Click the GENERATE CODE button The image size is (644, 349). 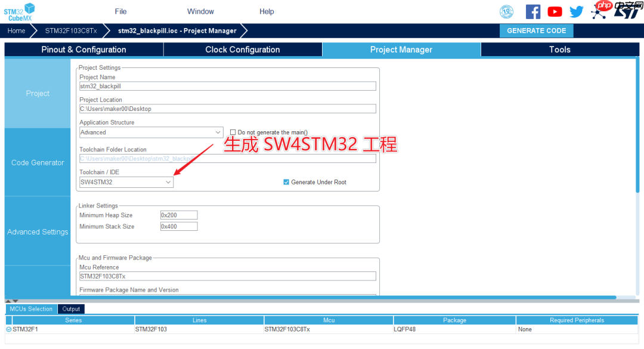click(537, 31)
